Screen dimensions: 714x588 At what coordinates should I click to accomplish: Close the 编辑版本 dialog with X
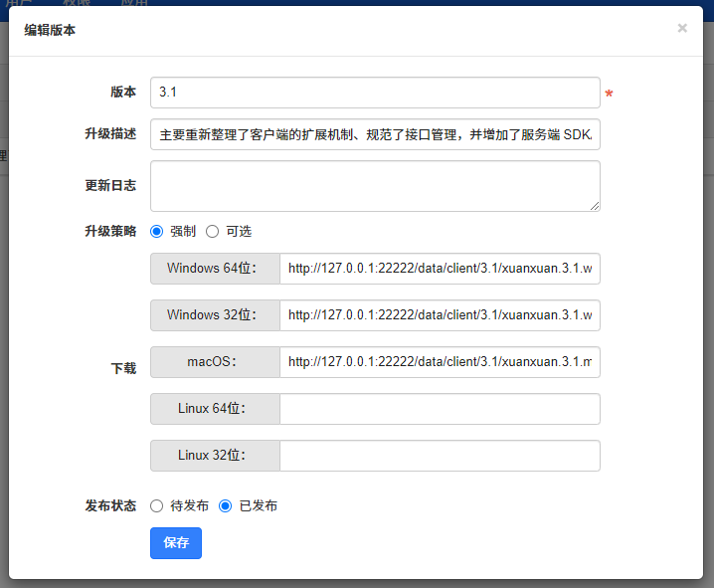click(682, 28)
